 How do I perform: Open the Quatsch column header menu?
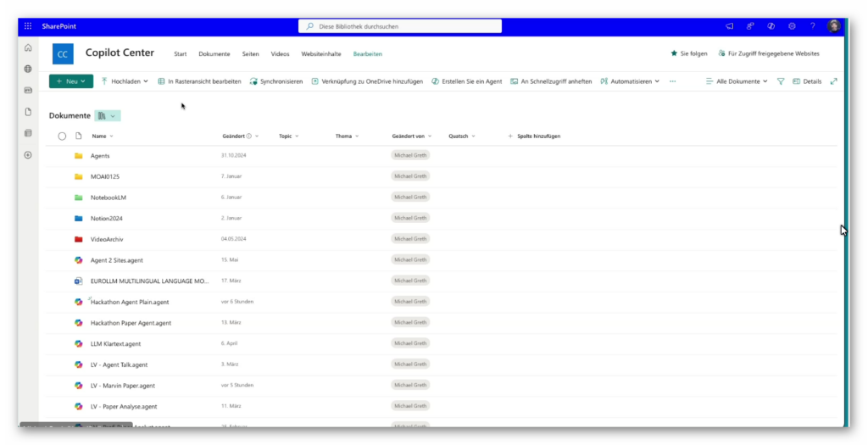click(x=462, y=136)
